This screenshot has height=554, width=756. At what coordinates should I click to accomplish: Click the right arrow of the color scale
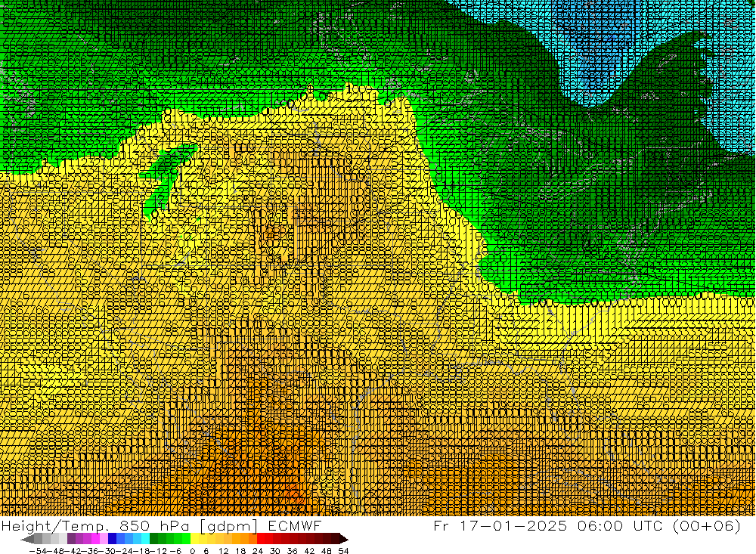coord(343,539)
